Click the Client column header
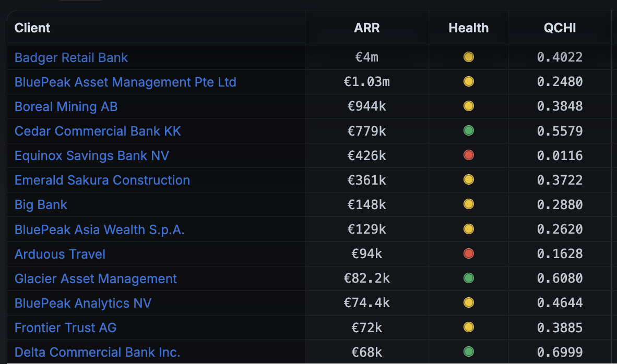617x364 pixels. point(32,28)
